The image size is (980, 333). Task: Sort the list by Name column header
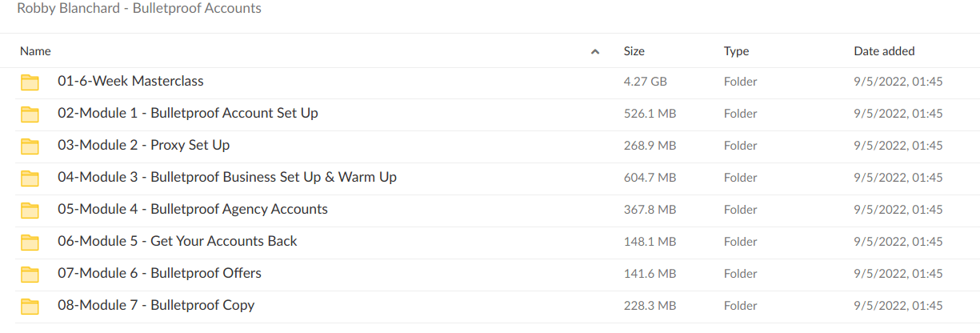pyautogui.click(x=35, y=51)
